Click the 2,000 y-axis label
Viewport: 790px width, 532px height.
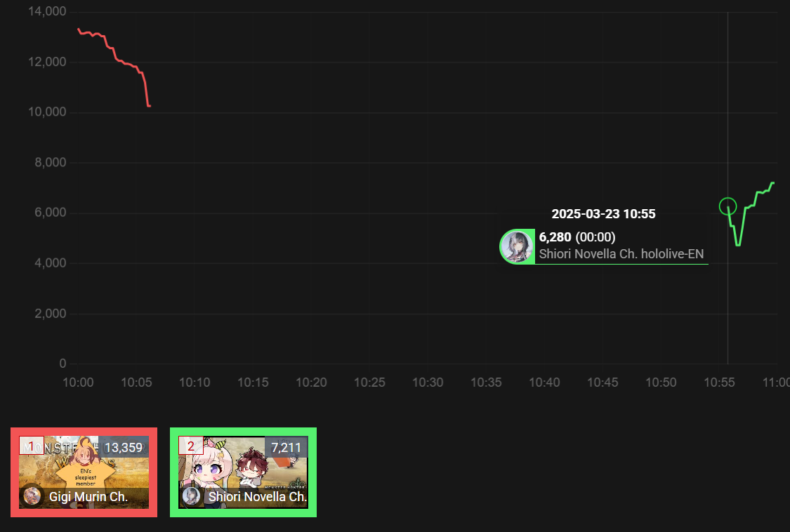pyautogui.click(x=51, y=313)
